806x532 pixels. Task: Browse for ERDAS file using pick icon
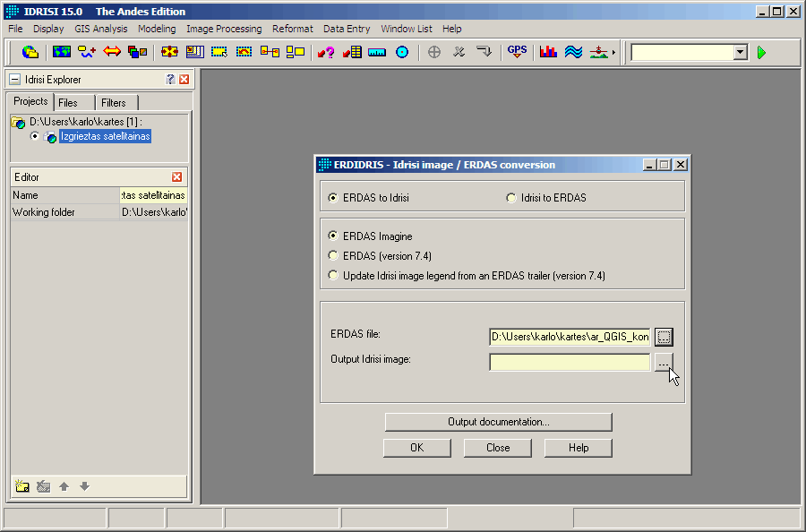[x=664, y=337]
